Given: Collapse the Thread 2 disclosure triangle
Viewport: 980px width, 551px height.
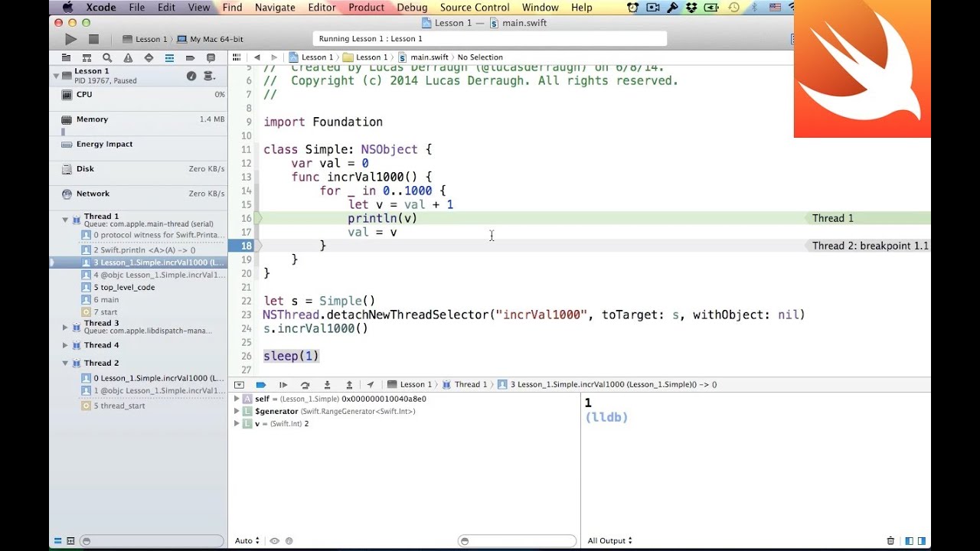Looking at the screenshot, I should pos(65,363).
